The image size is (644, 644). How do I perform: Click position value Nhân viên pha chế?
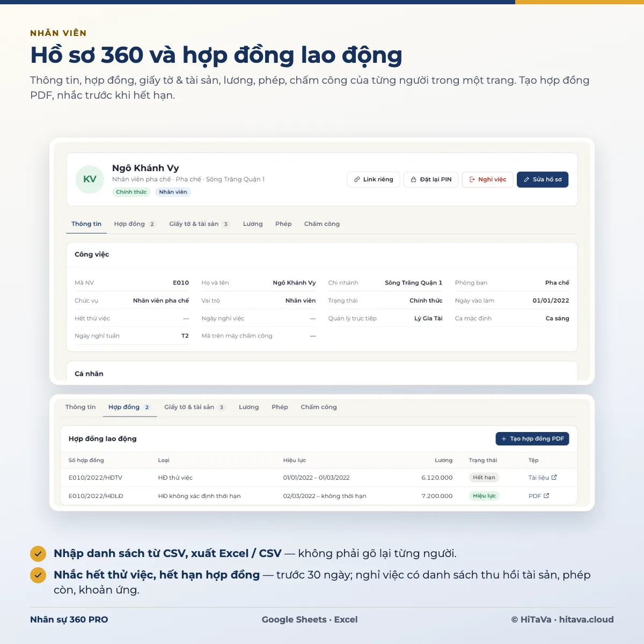[161, 301]
